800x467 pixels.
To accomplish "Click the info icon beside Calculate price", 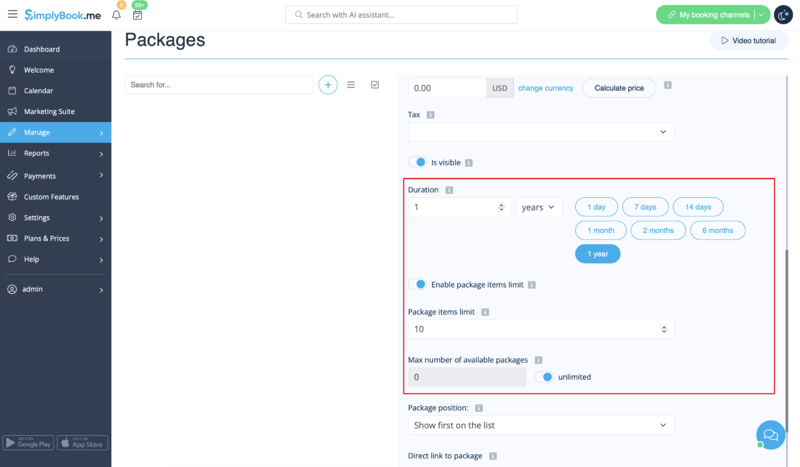I will (x=667, y=85).
